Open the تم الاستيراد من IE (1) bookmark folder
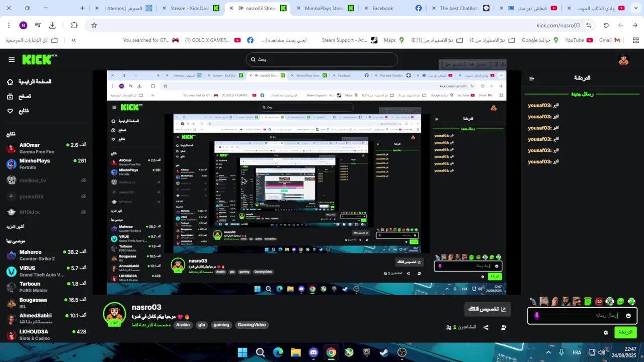644x362 pixels. click(437, 40)
